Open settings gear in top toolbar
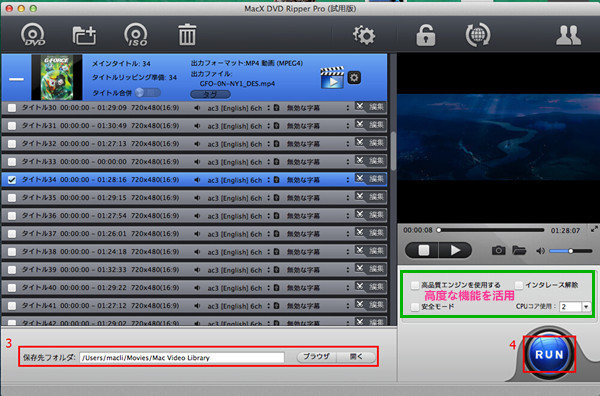This screenshot has height=396, width=600. 364,35
